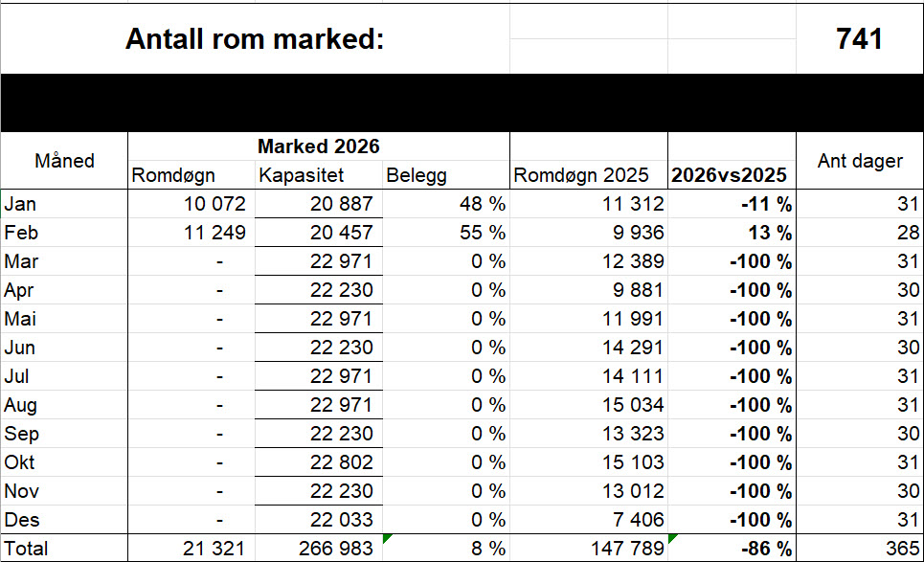
Task: Select the 'Romdøgn' column header
Action: (x=190, y=175)
